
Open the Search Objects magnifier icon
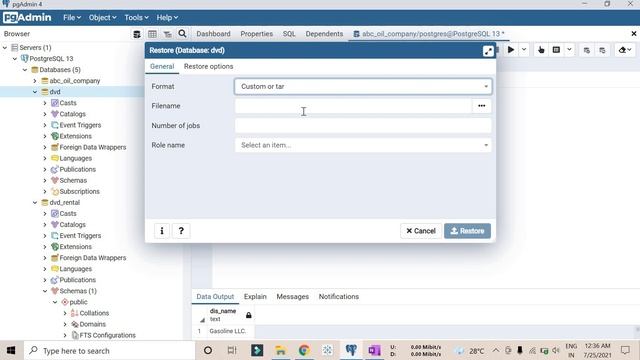(x=182, y=33)
